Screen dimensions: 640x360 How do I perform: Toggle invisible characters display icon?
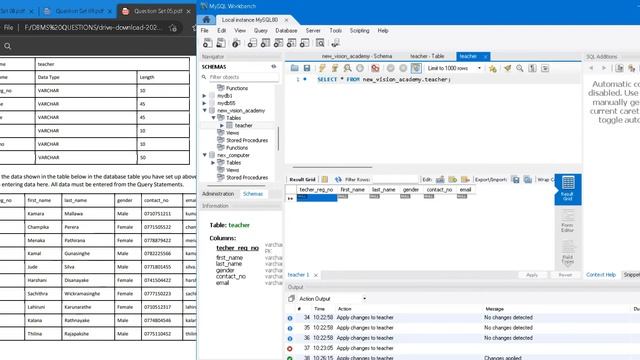click(532, 68)
